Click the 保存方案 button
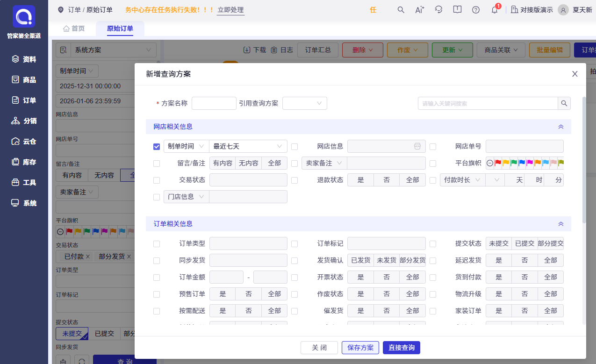 (360, 348)
